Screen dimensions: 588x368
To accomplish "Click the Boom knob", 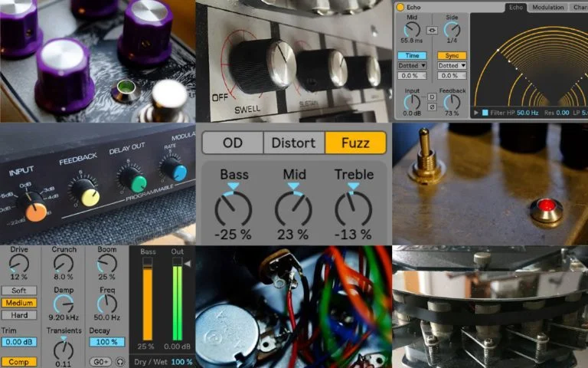I will [107, 263].
